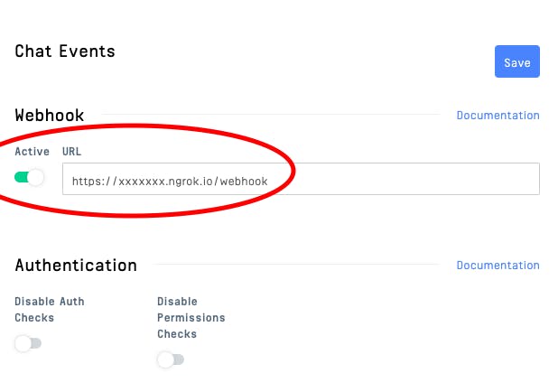Click the Chat Events page heading
This screenshot has width=558, height=392.
click(x=65, y=51)
